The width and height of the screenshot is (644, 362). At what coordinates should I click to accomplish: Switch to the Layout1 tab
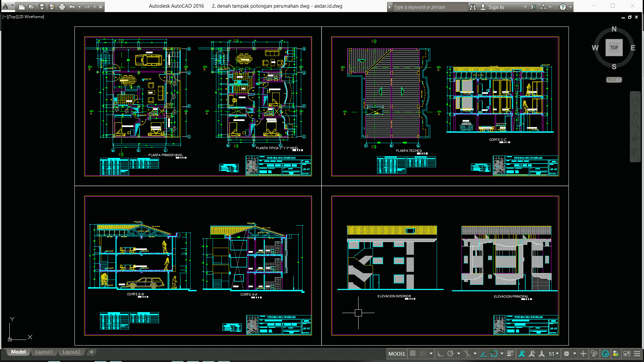point(44,352)
